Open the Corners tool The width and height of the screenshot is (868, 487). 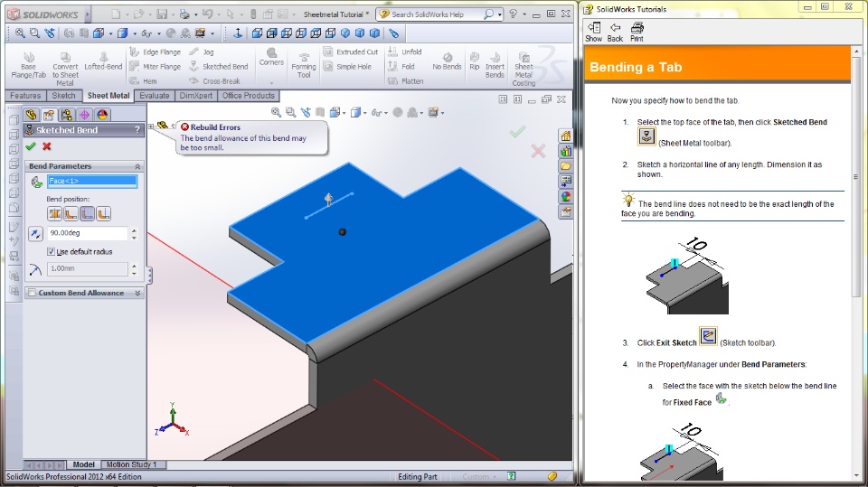pos(271,57)
